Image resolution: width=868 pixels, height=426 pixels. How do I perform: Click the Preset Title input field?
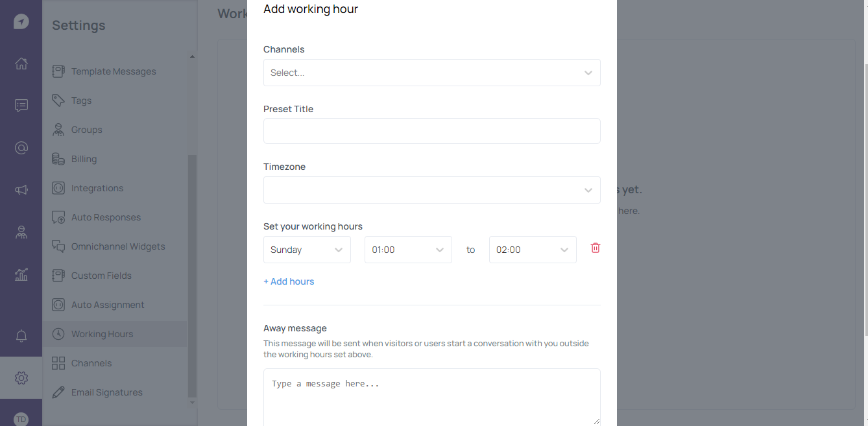[x=431, y=131]
